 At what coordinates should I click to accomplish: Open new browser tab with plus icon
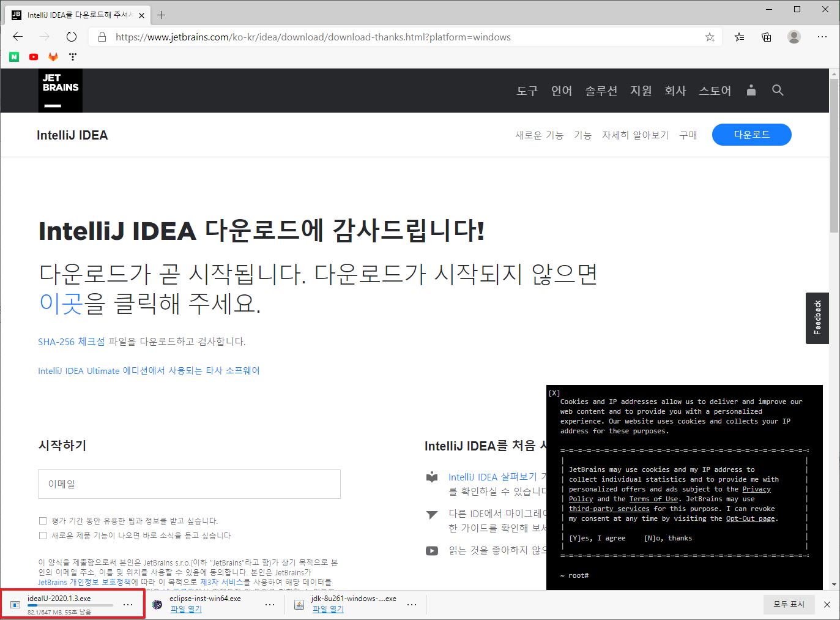tap(162, 15)
